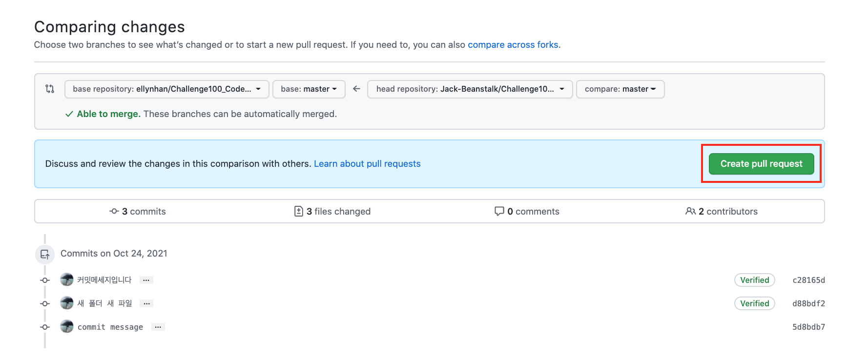Screen dimensions: 868x357
Task: Open commit titled 새 폴더 새 파일
Action: (104, 303)
